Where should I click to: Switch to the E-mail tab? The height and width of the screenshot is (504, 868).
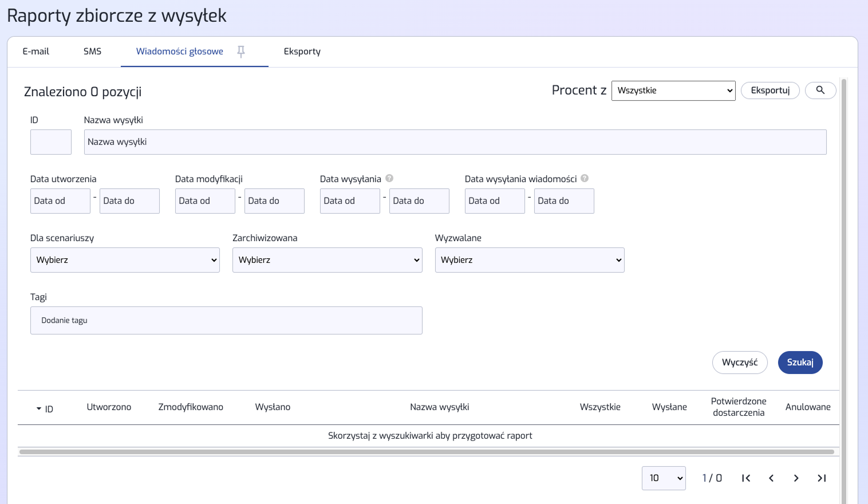tap(36, 52)
